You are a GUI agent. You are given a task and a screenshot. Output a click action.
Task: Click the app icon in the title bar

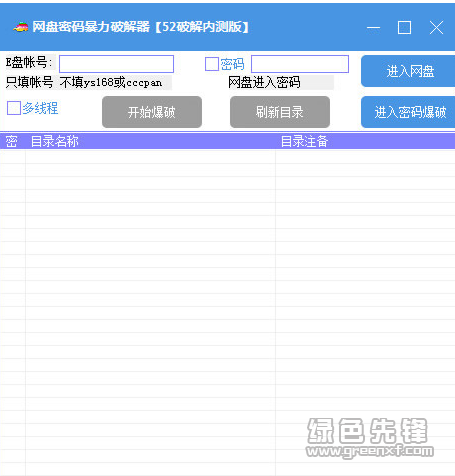(21, 27)
